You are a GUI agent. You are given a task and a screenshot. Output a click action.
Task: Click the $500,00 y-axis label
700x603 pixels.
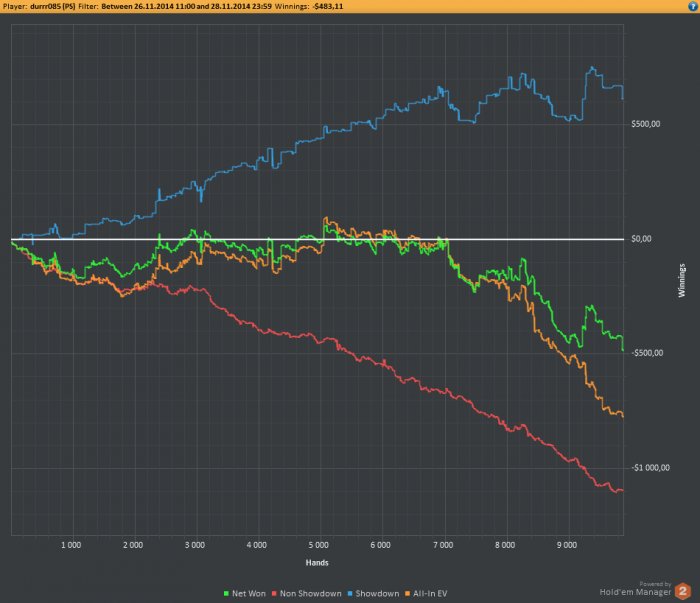tap(646, 124)
